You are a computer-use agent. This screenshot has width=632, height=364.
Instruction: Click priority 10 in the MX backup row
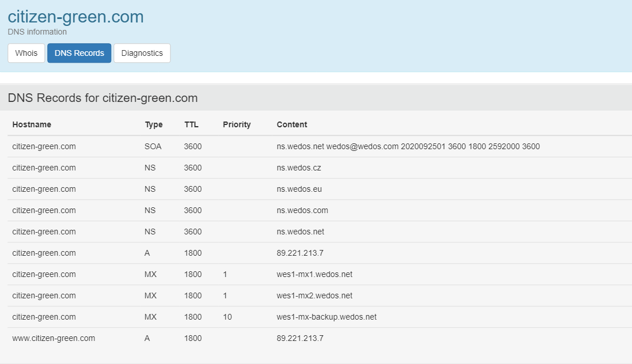[x=228, y=317]
